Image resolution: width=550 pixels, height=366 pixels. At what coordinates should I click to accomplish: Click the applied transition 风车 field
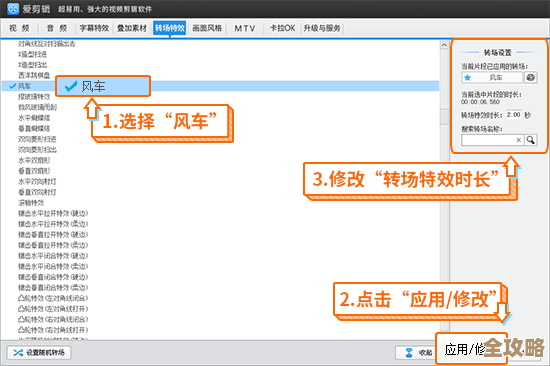click(492, 78)
